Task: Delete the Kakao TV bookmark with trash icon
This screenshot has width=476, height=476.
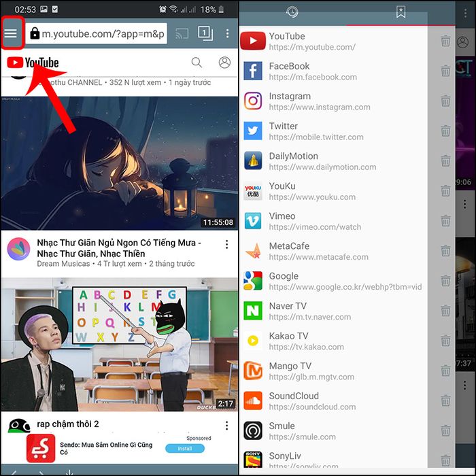Action: point(445,341)
